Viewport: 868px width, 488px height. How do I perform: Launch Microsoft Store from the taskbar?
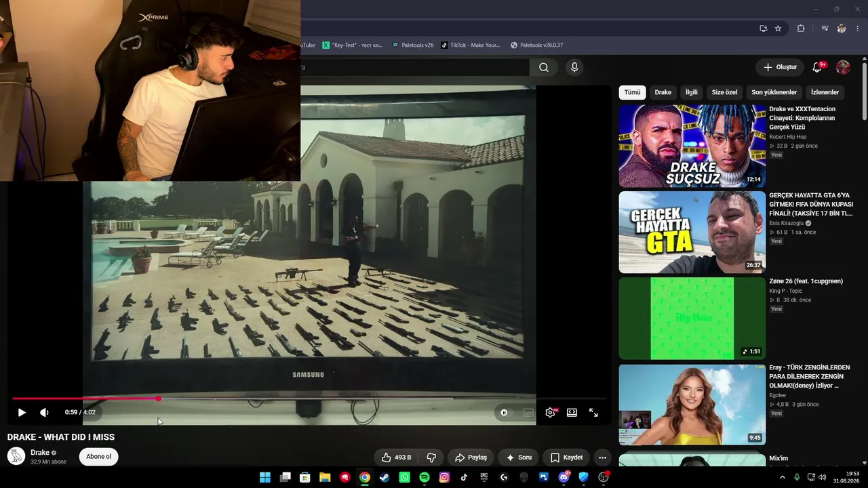(x=305, y=477)
